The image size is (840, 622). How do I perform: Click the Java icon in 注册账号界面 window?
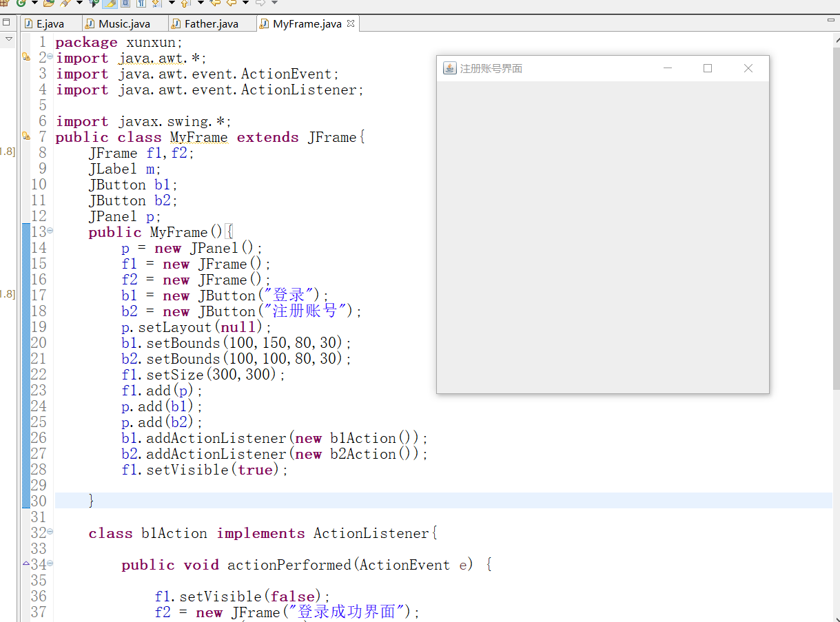449,68
